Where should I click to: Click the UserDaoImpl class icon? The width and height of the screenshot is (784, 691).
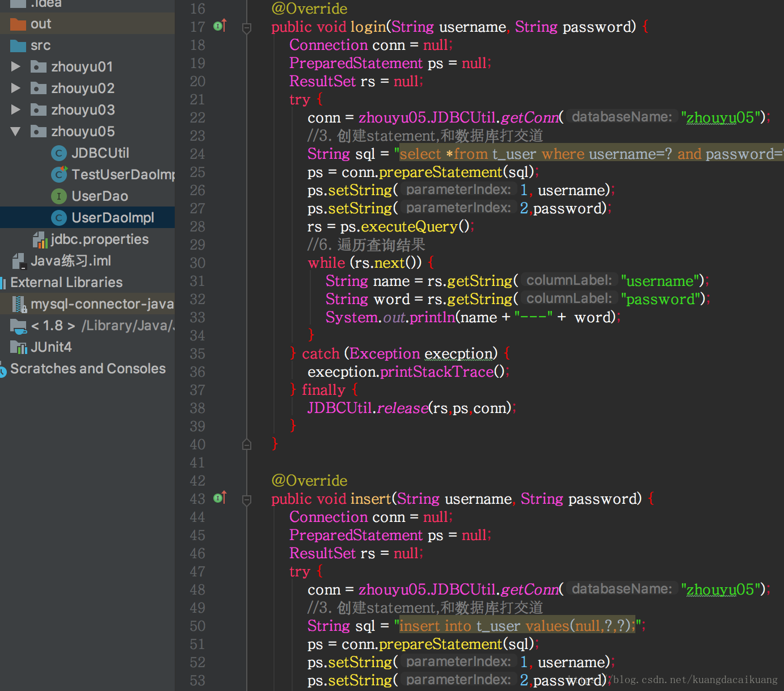(59, 217)
